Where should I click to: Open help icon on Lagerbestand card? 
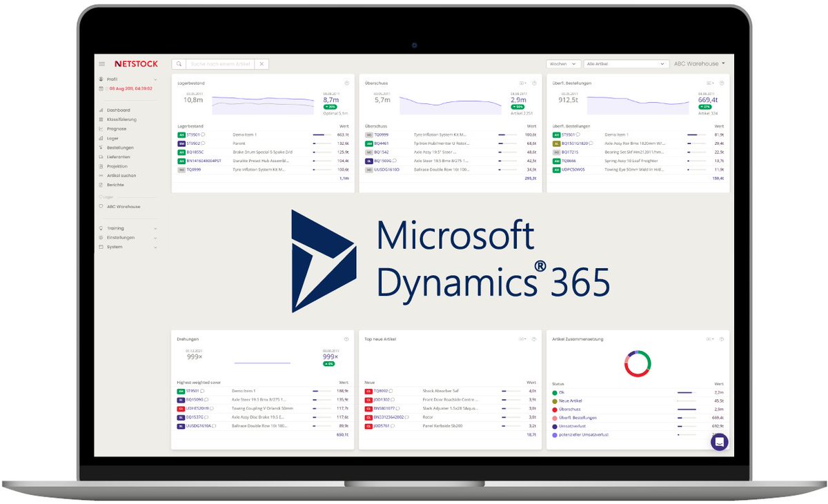347,83
